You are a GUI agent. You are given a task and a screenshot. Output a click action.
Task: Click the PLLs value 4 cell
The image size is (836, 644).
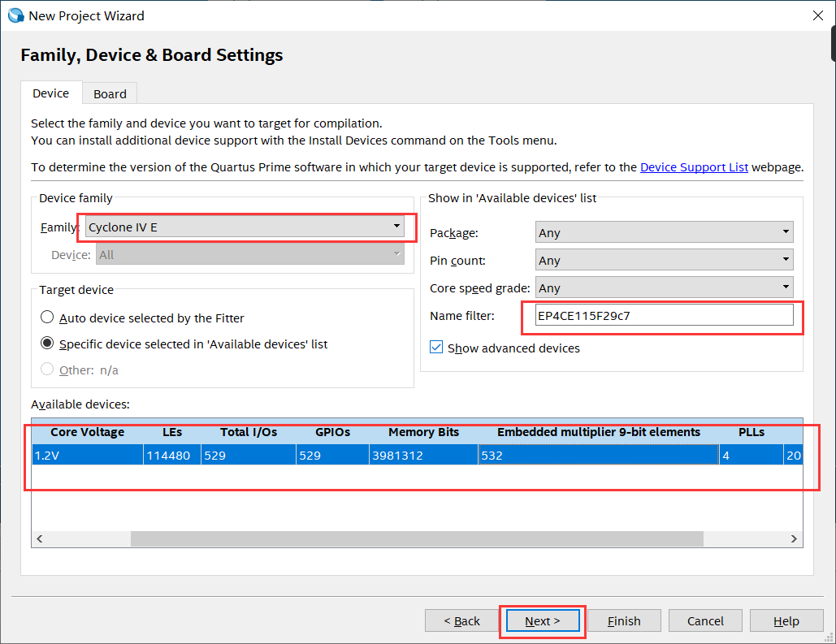(752, 456)
